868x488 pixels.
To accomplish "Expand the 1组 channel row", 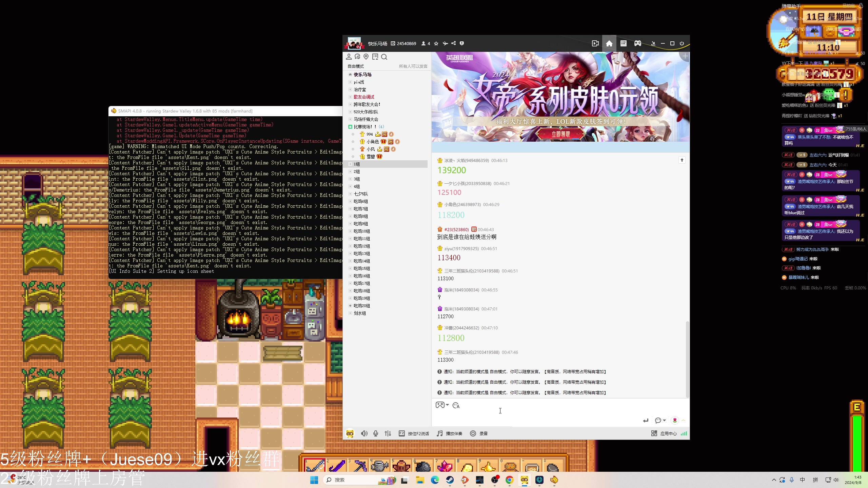I will click(385, 164).
